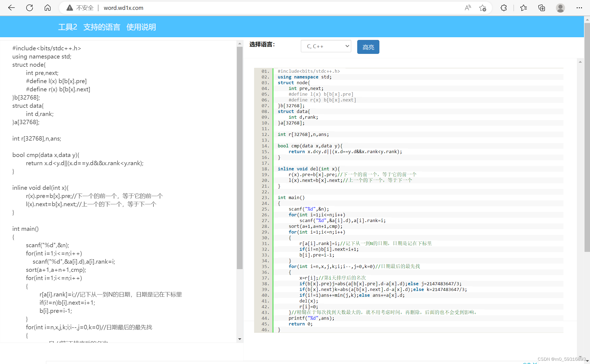590x364 pixels.
Task: Open browser settings and more menu
Action: click(579, 8)
